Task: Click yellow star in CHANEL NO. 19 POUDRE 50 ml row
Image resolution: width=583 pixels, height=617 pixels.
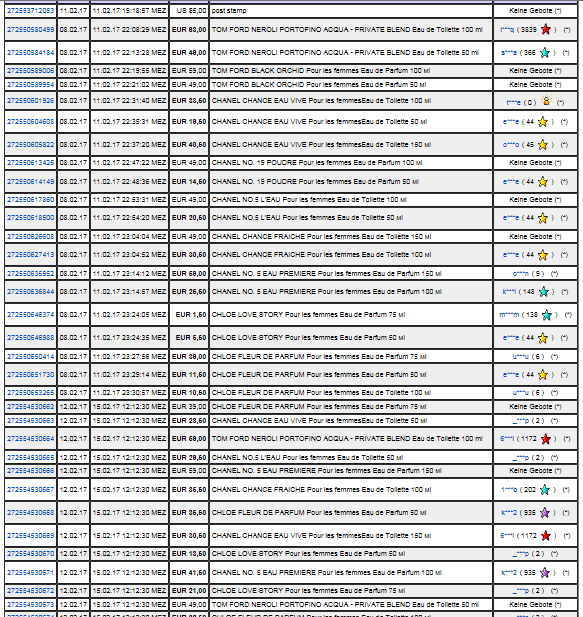Action: (543, 182)
